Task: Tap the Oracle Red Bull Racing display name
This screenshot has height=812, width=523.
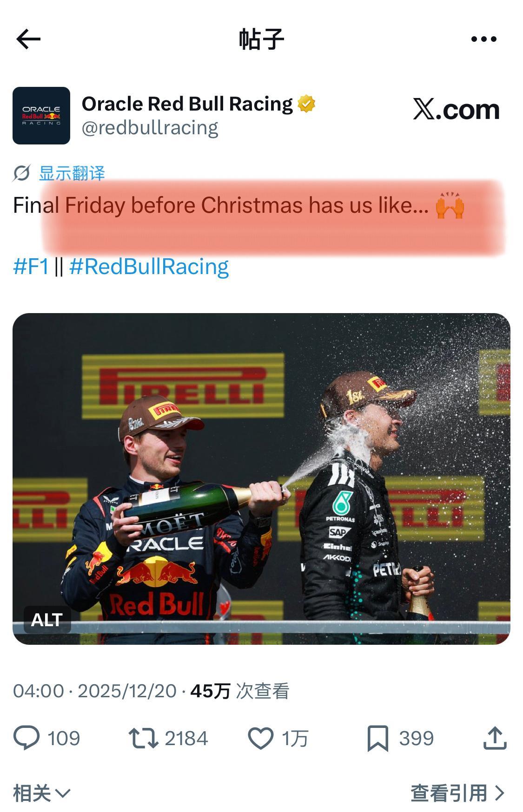Action: [187, 104]
